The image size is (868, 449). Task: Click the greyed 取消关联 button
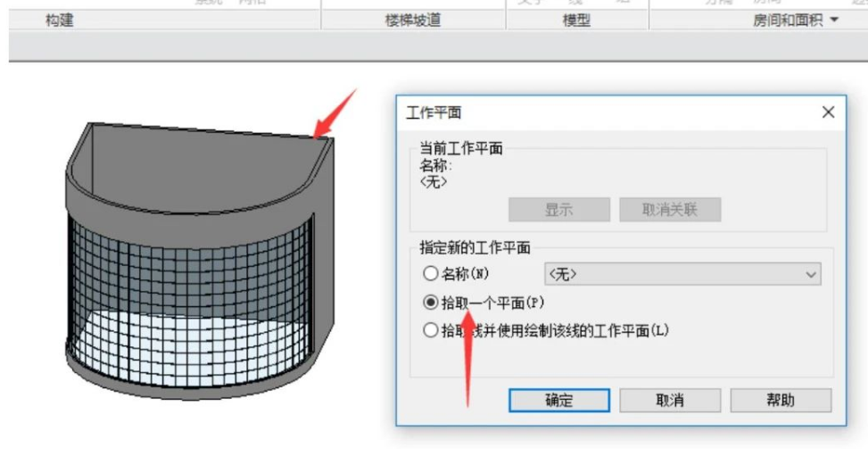(670, 210)
